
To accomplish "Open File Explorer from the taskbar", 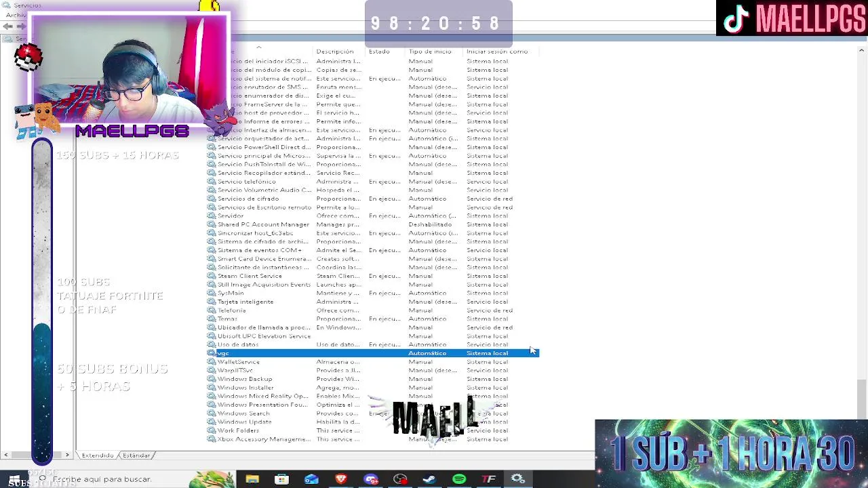I will click(x=252, y=479).
